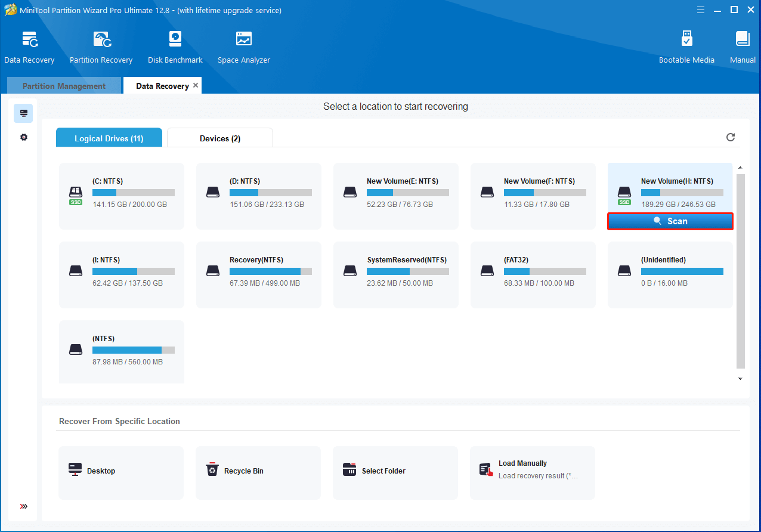Select the Data Recovery tab
Image resolution: width=761 pixels, height=532 pixels.
(162, 86)
